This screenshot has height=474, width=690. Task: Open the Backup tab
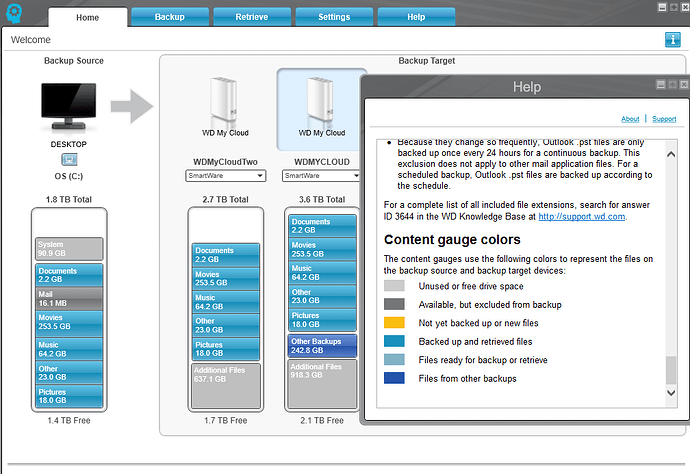coord(170,17)
